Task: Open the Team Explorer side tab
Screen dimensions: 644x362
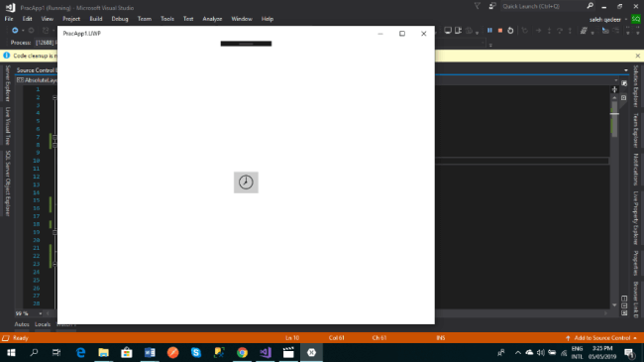Action: [636, 130]
